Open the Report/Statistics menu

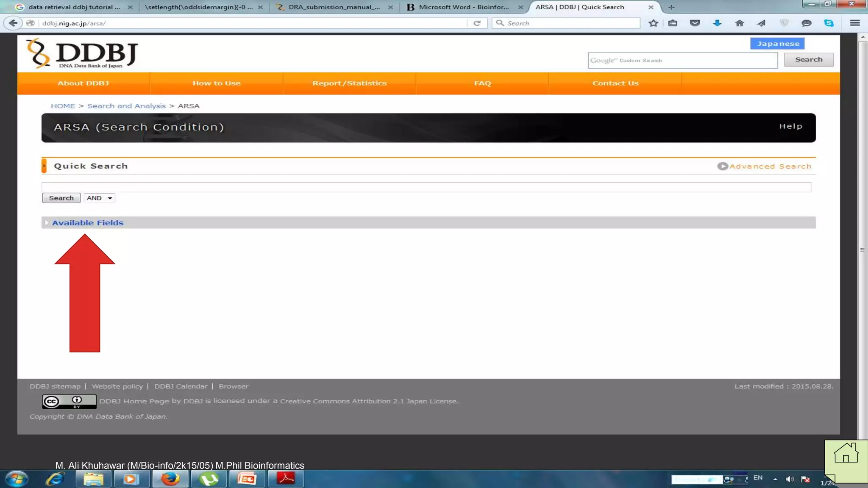coord(349,83)
